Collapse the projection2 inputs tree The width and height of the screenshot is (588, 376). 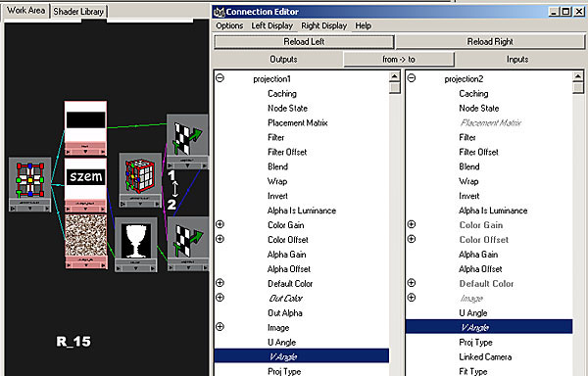coord(412,78)
